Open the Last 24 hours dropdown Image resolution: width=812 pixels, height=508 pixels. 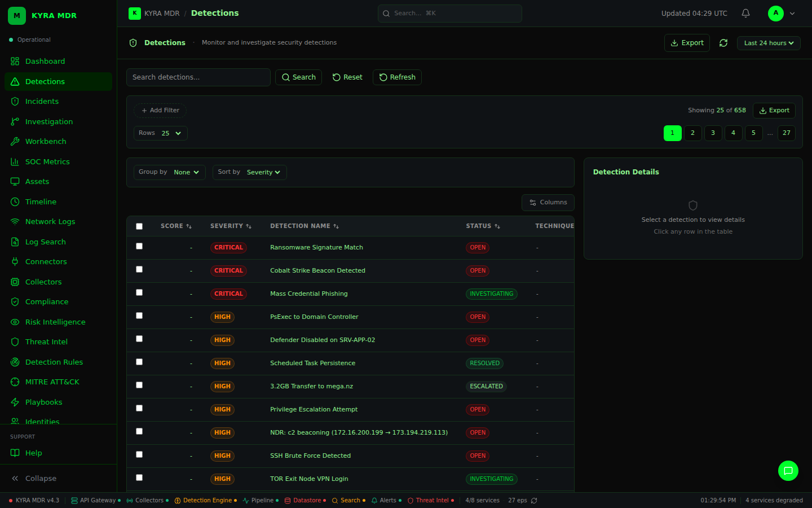[x=769, y=42]
